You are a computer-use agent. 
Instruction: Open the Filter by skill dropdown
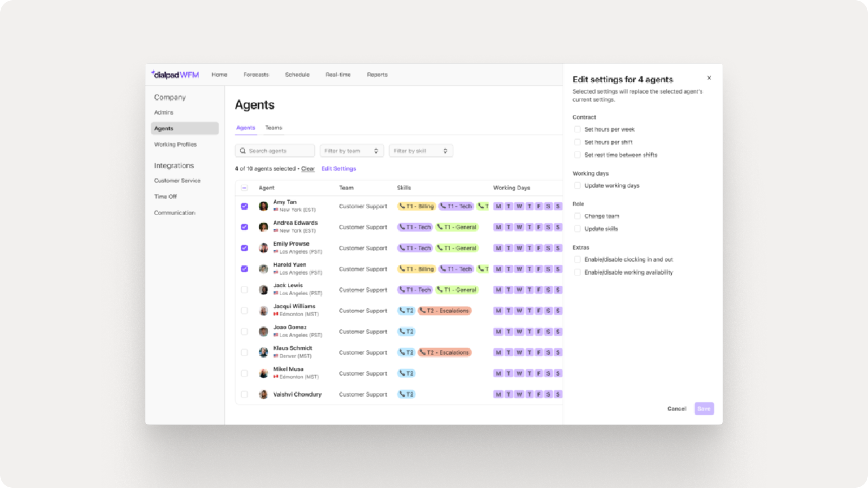(420, 151)
